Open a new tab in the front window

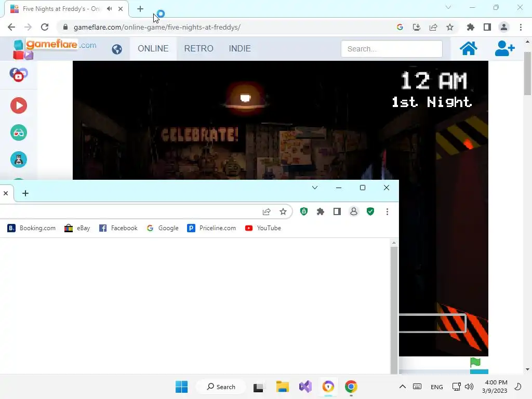(25, 193)
